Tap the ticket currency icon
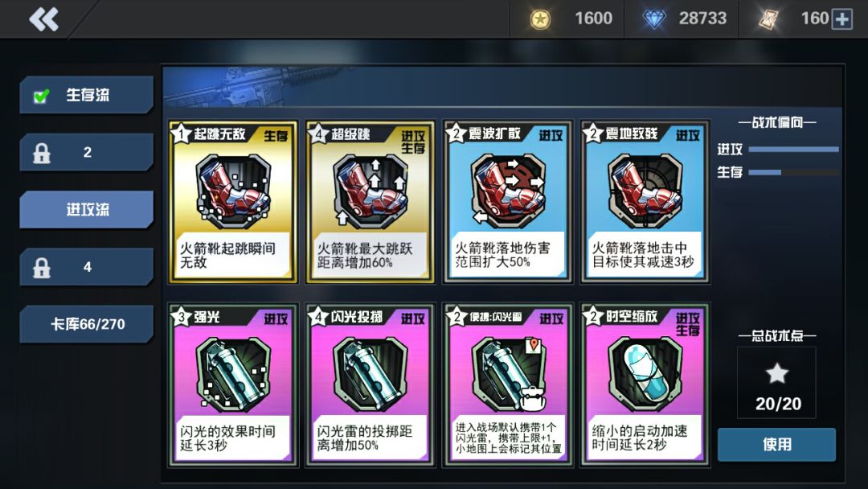This screenshot has width=868, height=489. 768,19
